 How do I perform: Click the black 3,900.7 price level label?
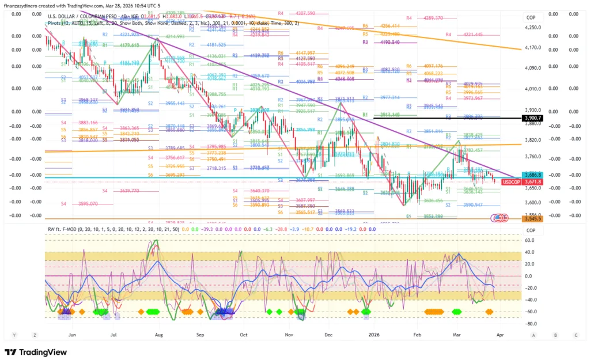point(530,117)
